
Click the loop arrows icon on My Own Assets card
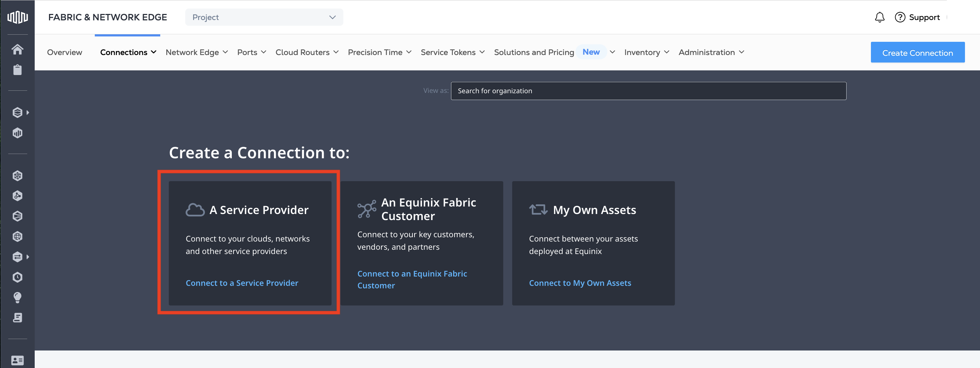(538, 209)
